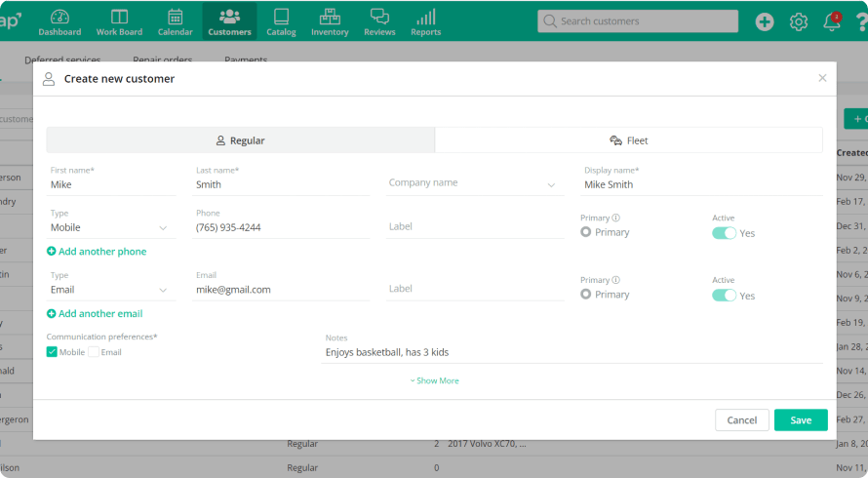This screenshot has width=868, height=478.
Task: Switch to the Fleet tab
Action: coord(629,140)
